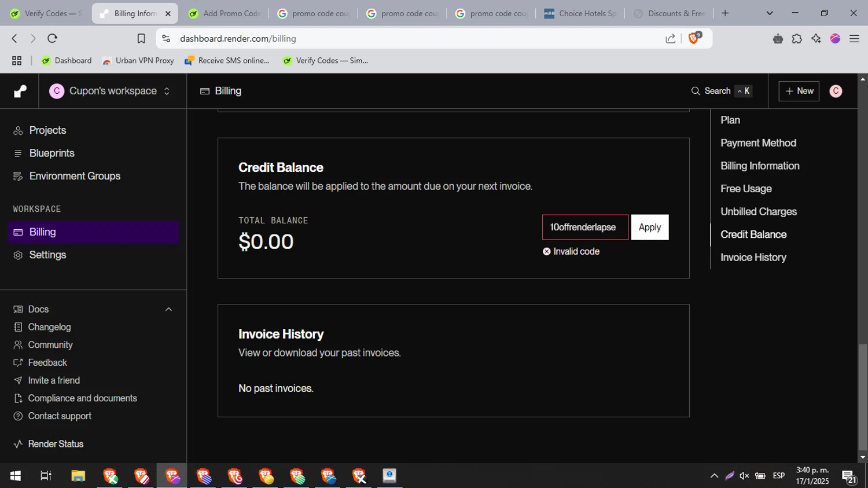868x488 pixels.
Task: Bookmark this page icon
Action: (x=141, y=39)
